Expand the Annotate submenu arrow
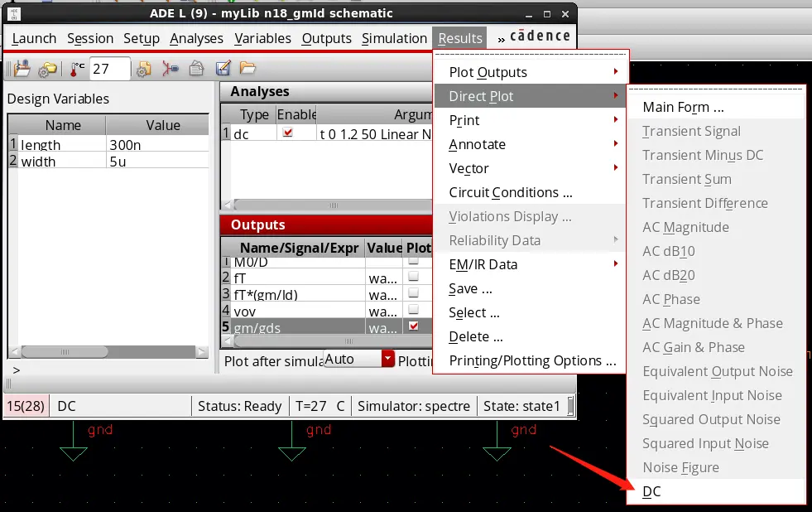The height and width of the screenshot is (512, 812). click(x=616, y=143)
